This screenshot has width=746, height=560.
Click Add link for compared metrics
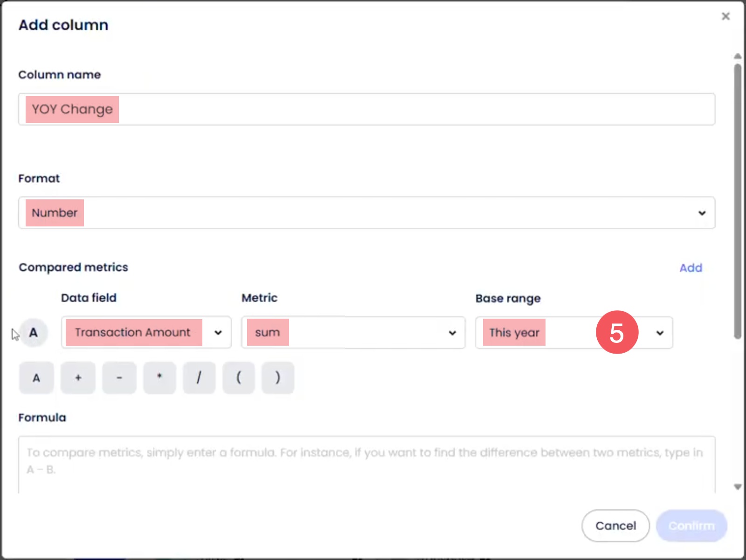(691, 268)
